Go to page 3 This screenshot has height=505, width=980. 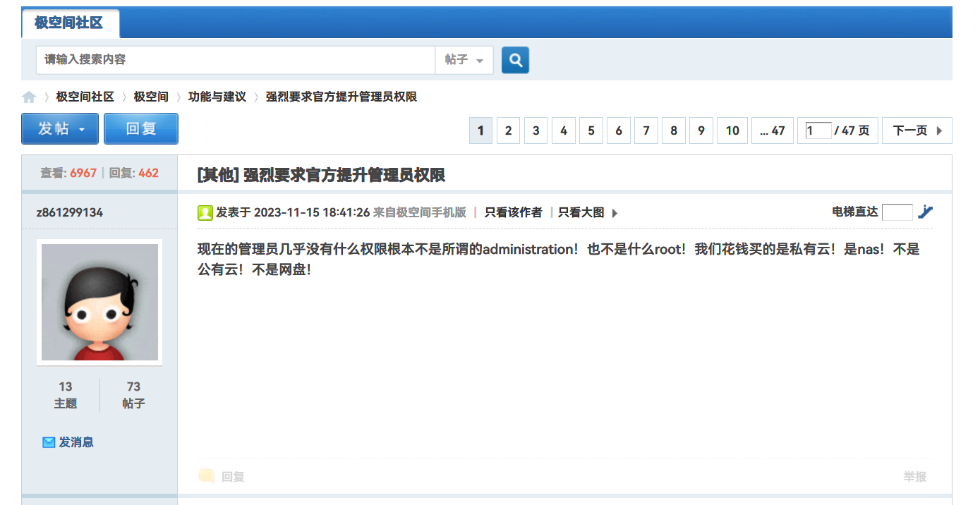(x=536, y=130)
